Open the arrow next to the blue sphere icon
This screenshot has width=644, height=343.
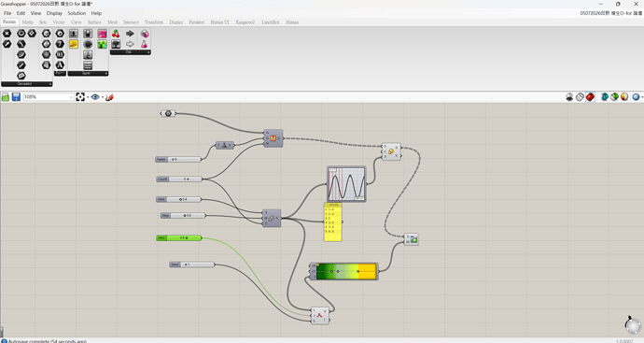[x=641, y=97]
